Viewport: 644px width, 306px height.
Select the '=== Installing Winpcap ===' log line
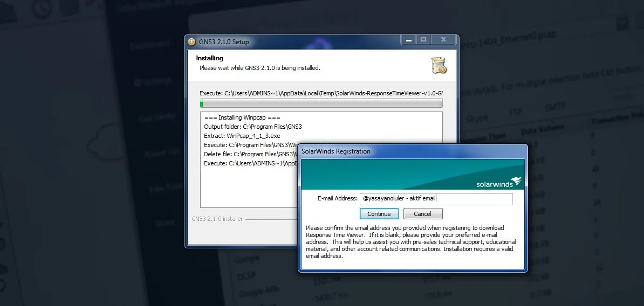(242, 118)
